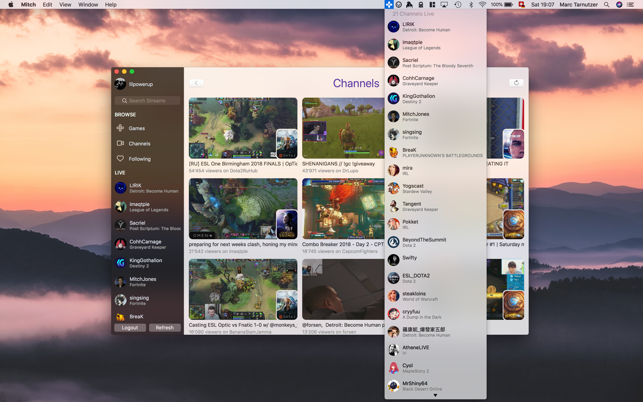Open the Dota2RuHub ESL One Birmingham stream thumbnail

(243, 128)
